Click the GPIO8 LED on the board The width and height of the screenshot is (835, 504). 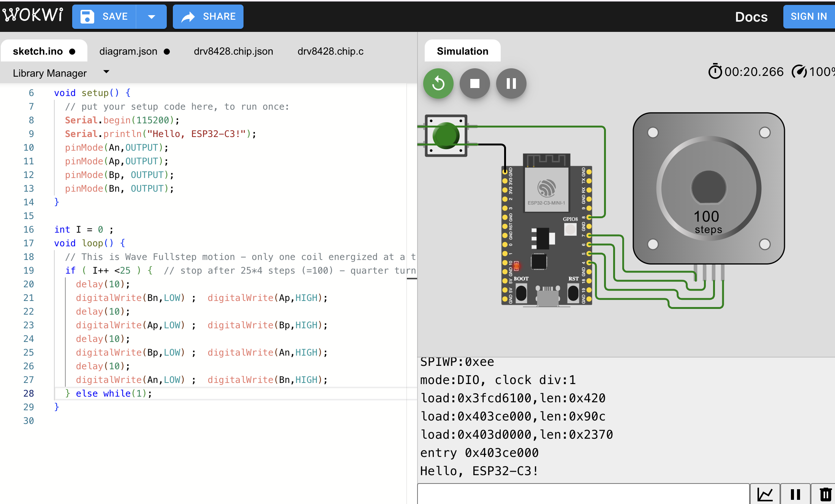click(x=570, y=229)
